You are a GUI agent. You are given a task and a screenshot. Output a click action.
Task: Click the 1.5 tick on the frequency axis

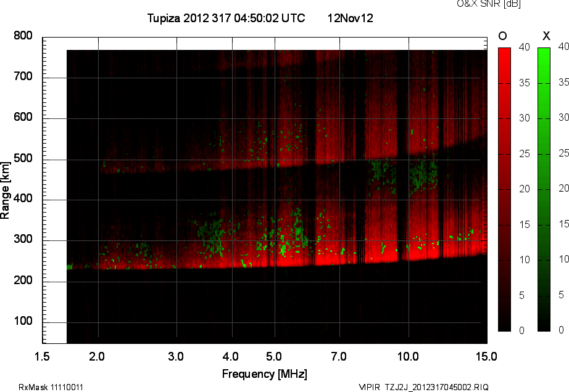click(42, 356)
